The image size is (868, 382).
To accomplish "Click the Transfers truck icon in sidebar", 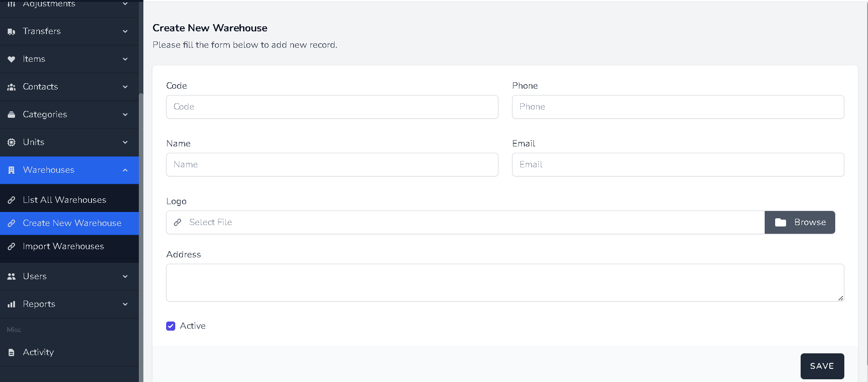I will [11, 31].
